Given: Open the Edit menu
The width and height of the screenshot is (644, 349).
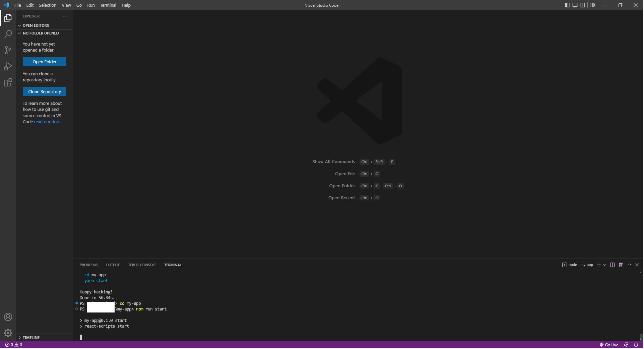Looking at the screenshot, I should (x=30, y=5).
